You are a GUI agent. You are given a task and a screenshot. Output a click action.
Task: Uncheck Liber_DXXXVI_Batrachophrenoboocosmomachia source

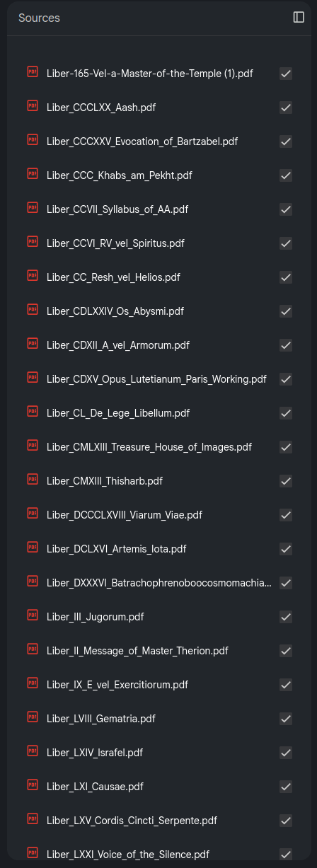[x=286, y=583]
